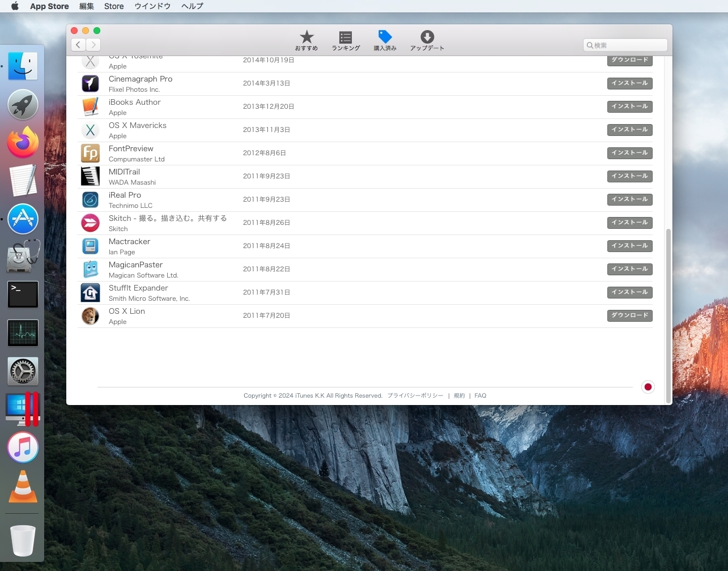Install StuffIt Expander app
The image size is (728, 571).
(x=629, y=292)
